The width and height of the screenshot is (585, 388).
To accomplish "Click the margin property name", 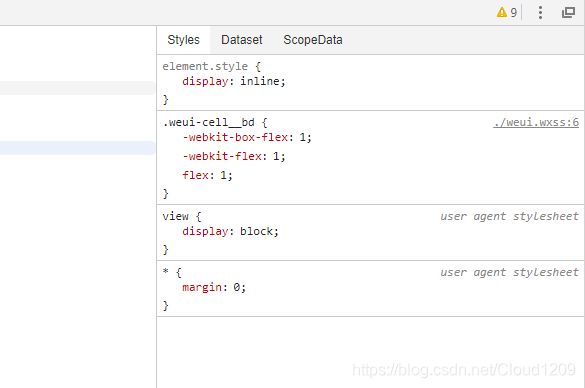I will 202,287.
